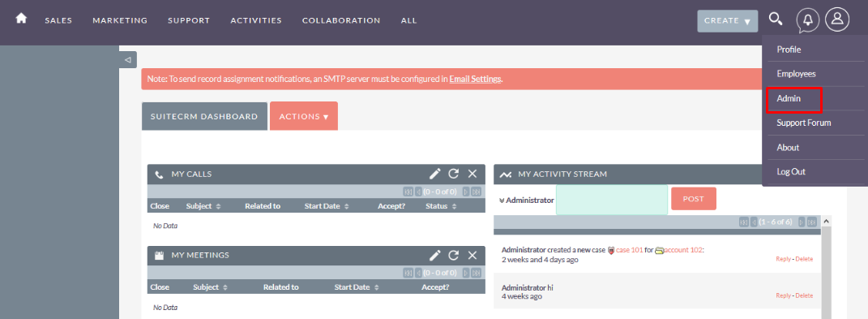
Task: Open the Activities menu
Action: tap(256, 20)
